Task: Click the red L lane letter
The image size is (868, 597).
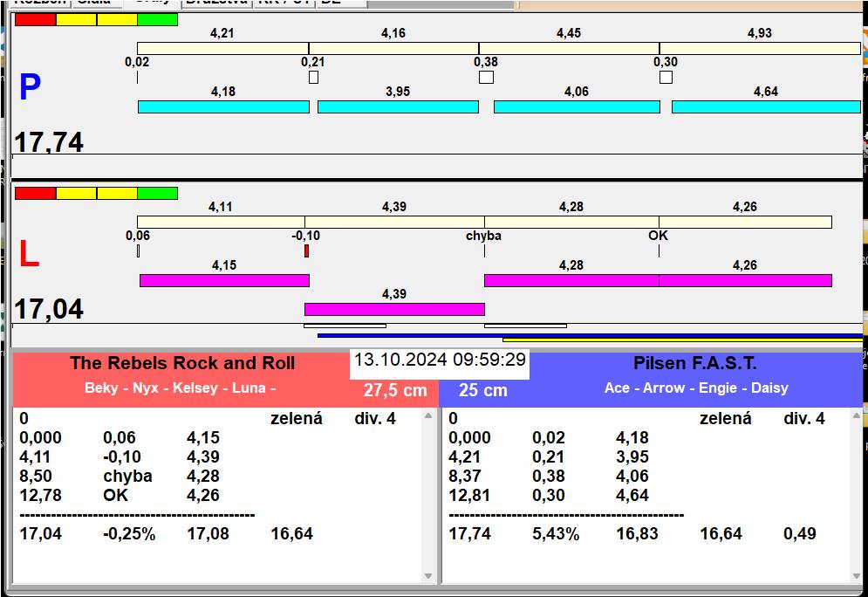Action: (29, 254)
